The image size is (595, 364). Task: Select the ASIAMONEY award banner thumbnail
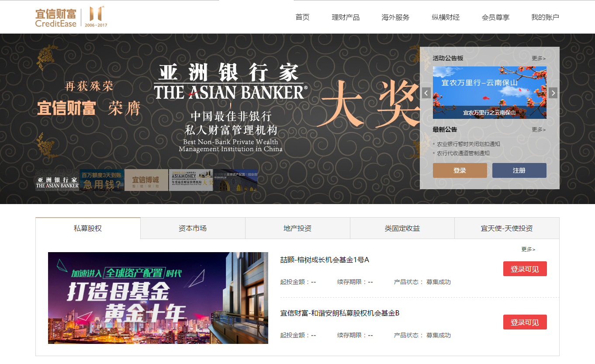click(190, 180)
